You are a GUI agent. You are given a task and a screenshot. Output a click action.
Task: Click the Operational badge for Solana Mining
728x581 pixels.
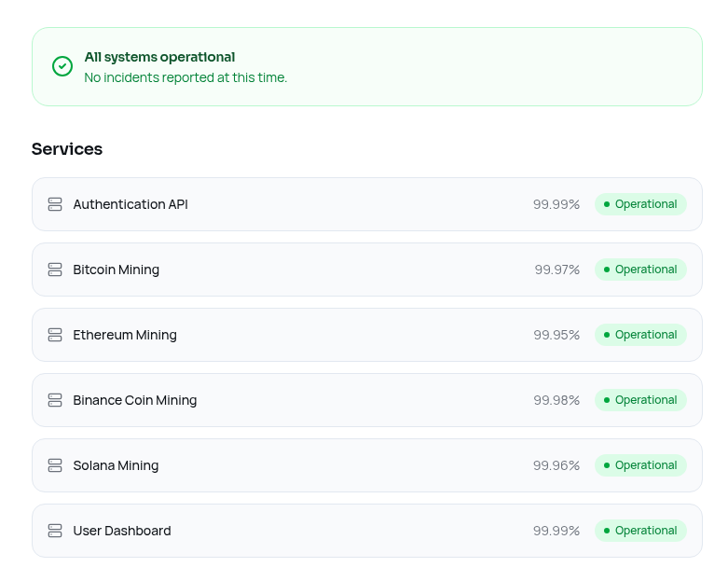coord(640,465)
